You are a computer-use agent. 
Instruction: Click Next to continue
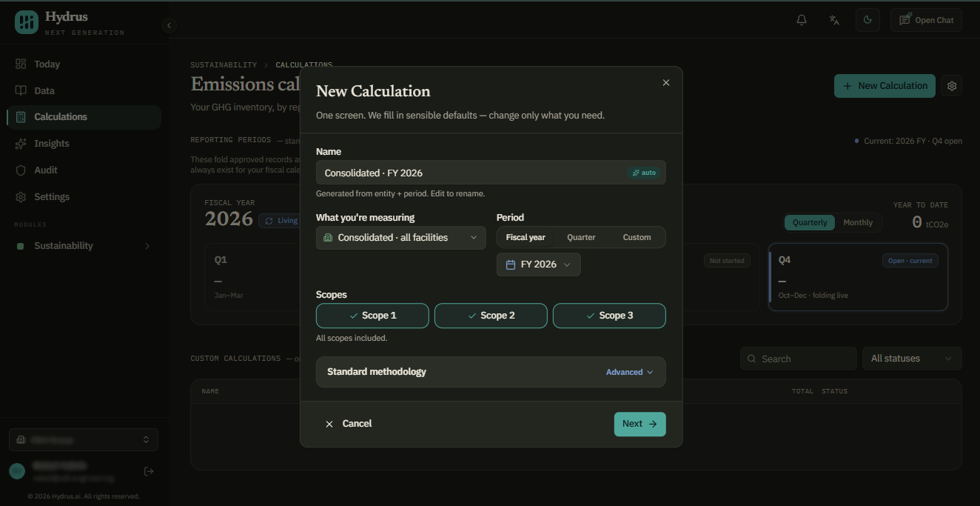coord(640,424)
